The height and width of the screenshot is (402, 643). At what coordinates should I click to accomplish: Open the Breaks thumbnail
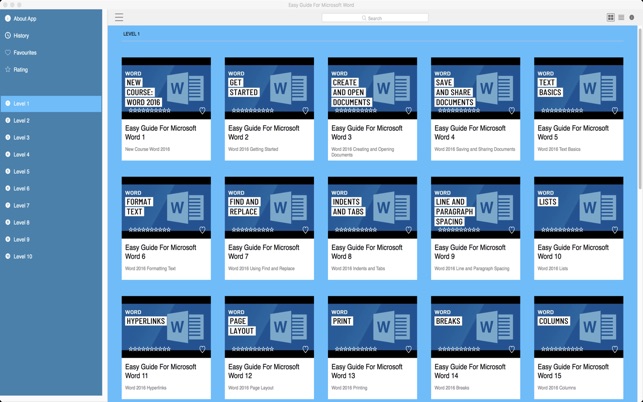[x=476, y=327]
